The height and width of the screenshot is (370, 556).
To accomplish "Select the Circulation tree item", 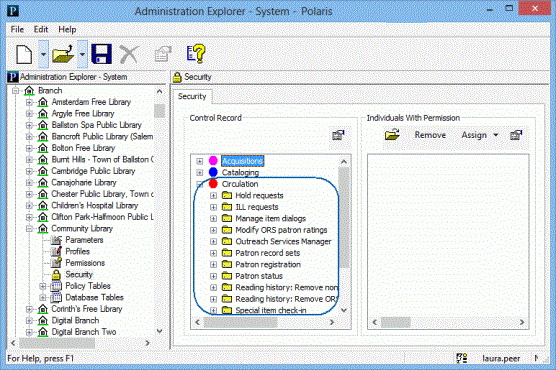I will (x=240, y=184).
